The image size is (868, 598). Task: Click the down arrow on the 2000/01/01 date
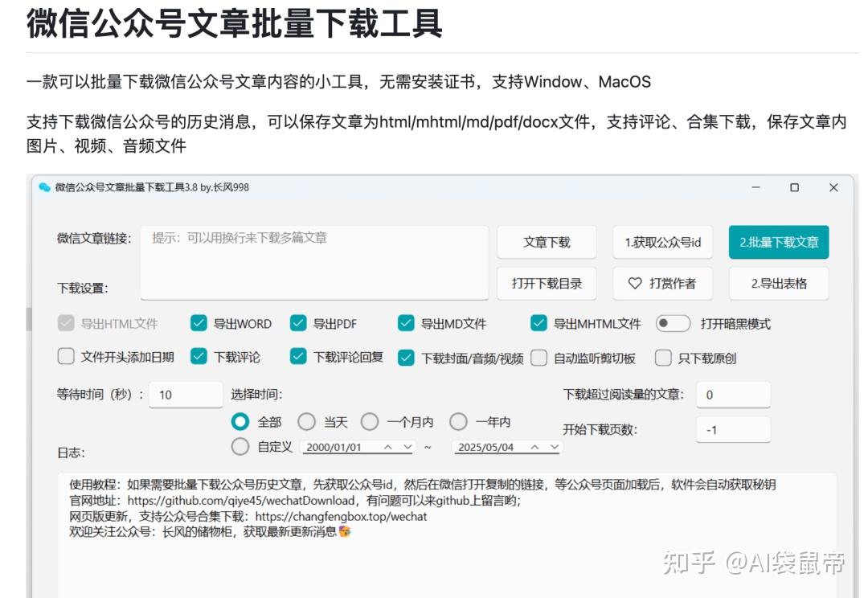tap(408, 447)
